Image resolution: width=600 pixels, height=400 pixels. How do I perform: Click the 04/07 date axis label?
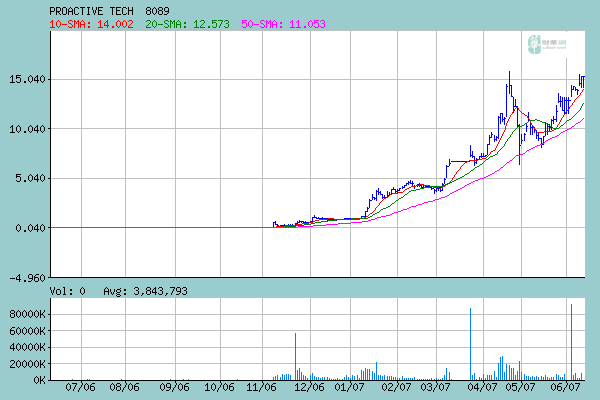[x=482, y=387]
